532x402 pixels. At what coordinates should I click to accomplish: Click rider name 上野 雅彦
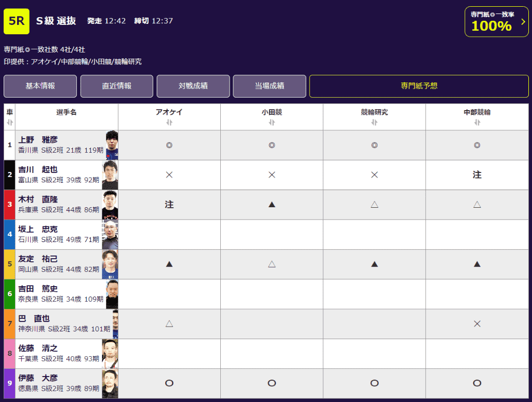click(x=38, y=140)
